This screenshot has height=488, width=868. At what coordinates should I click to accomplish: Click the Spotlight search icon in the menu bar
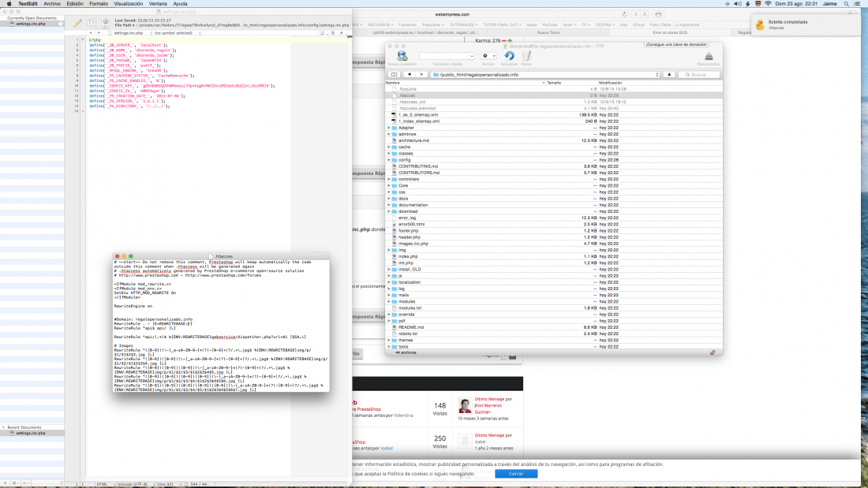[847, 4]
